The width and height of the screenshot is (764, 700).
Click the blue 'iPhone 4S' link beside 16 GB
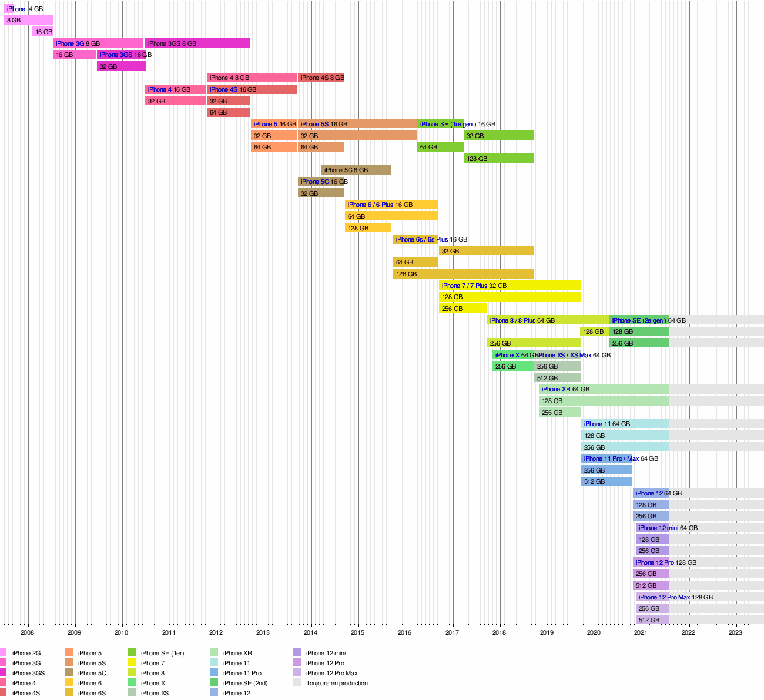(x=223, y=89)
